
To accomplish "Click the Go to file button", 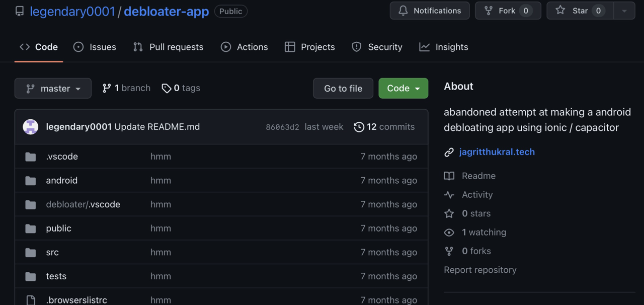I will pos(343,88).
